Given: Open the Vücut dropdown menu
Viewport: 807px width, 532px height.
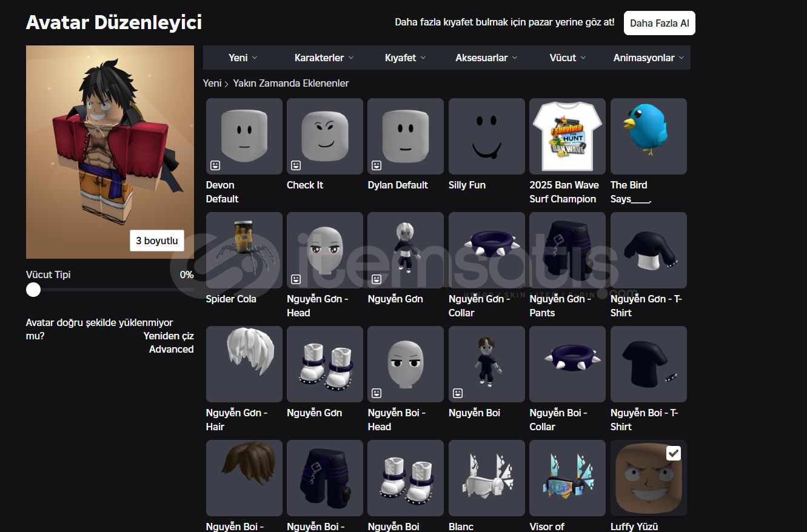Looking at the screenshot, I should [x=568, y=58].
